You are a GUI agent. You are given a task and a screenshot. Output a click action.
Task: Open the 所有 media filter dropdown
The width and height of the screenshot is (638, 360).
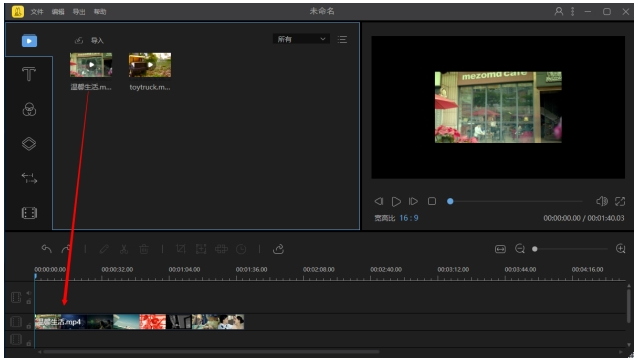coord(301,39)
